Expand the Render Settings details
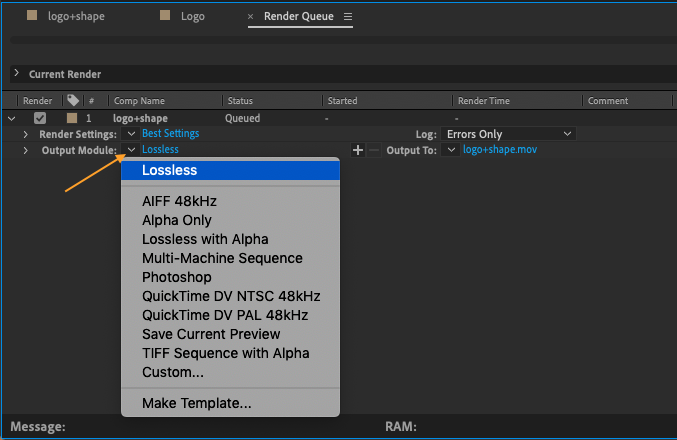 tap(26, 134)
